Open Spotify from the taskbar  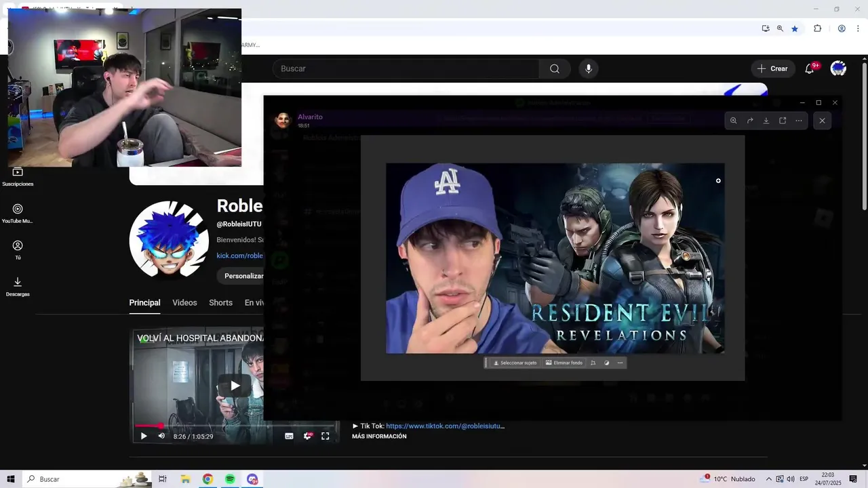coord(230,479)
